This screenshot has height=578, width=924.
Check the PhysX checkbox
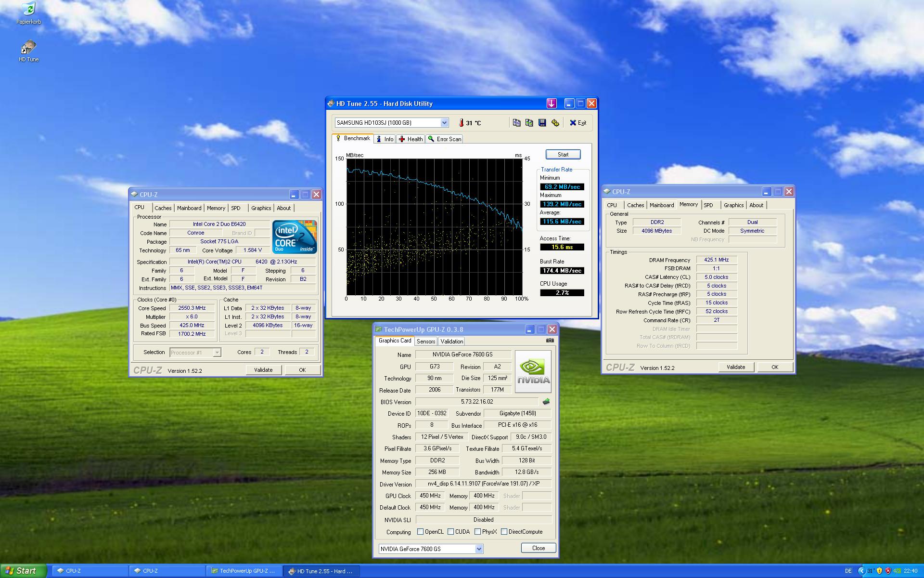477,532
